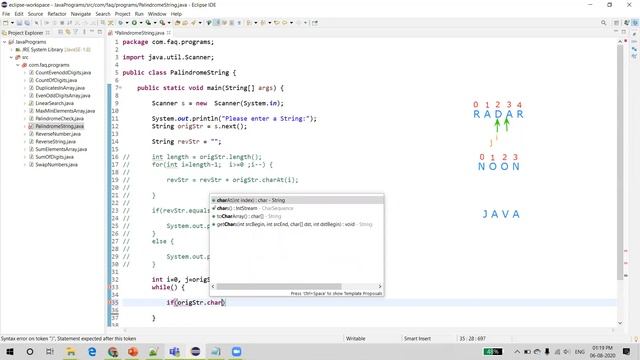The image size is (640, 360).
Task: Click the error marker on line 35
Action: point(109,302)
